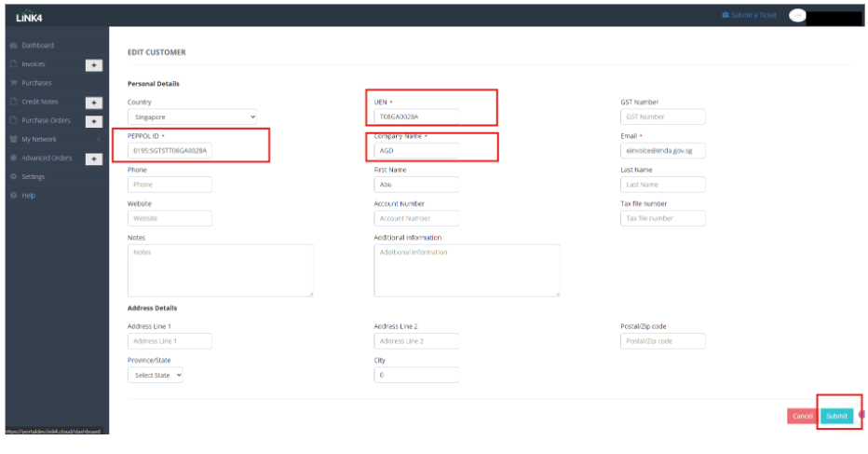Open Dashboard from the sidebar
Image resolution: width=868 pixels, height=454 pixels.
[37, 45]
